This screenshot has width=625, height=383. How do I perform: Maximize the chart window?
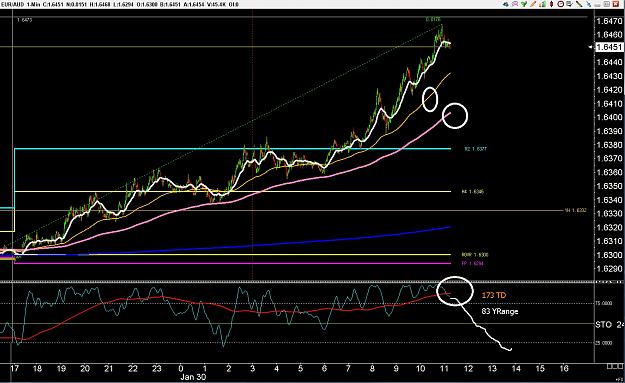tap(607, 4)
